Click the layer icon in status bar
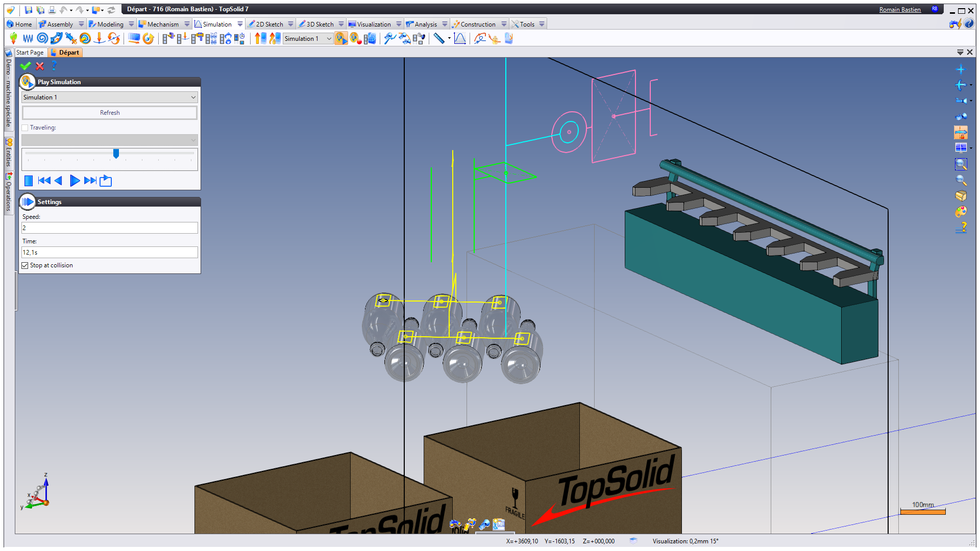 pyautogui.click(x=633, y=541)
